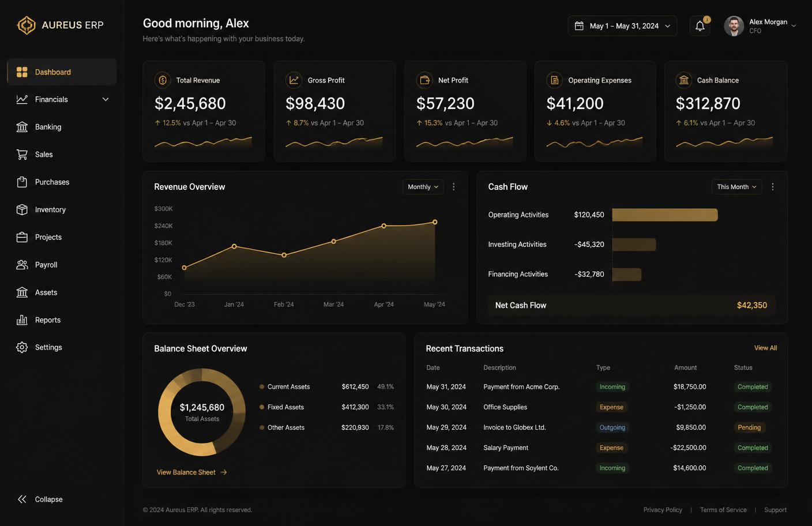812x526 pixels.
Task: Click the May '24 revenue data point
Action: tap(435, 222)
